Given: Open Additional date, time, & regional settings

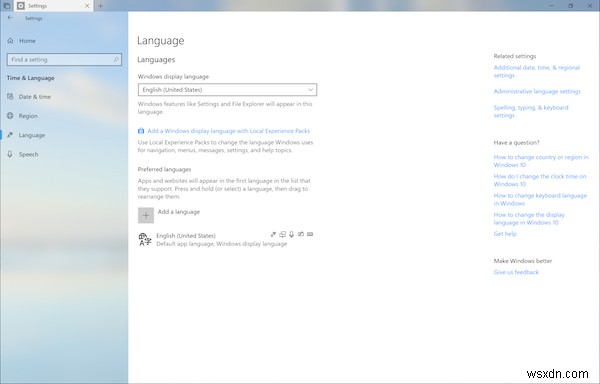Looking at the screenshot, I should tap(536, 72).
